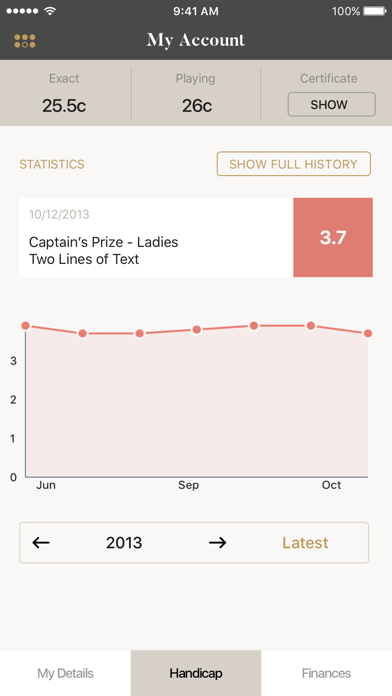Switch to the Finances tab
Viewport: 392px width, 696px height.
(x=326, y=673)
